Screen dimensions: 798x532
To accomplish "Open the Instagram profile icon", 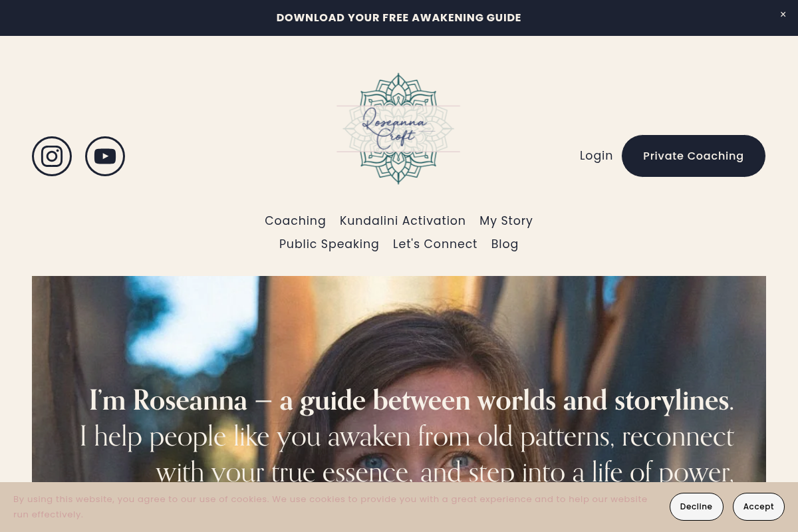I will tap(52, 156).
